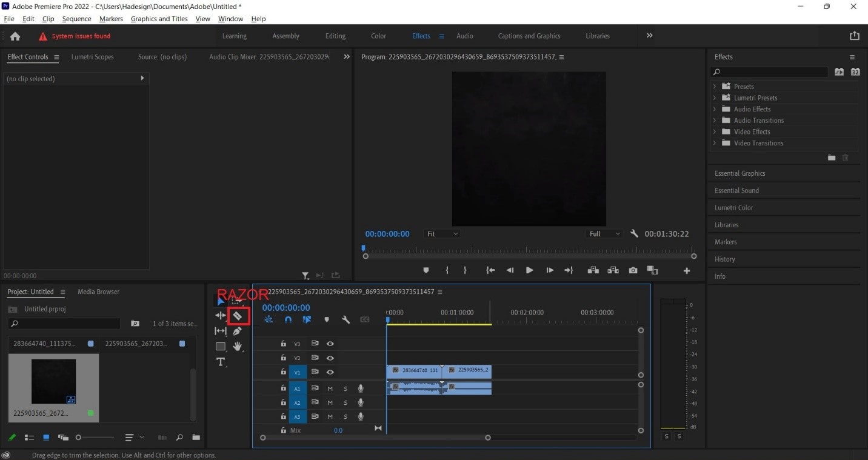
Task: Toggle V1 track output eye
Action: 330,372
